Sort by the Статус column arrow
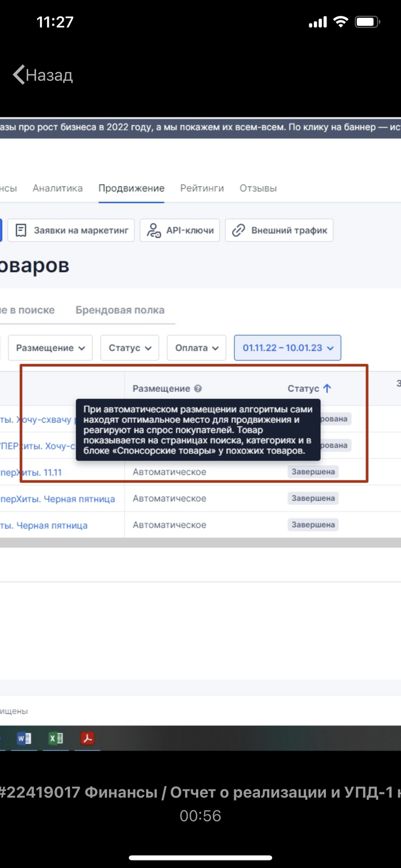The width and height of the screenshot is (401, 868). click(x=327, y=388)
